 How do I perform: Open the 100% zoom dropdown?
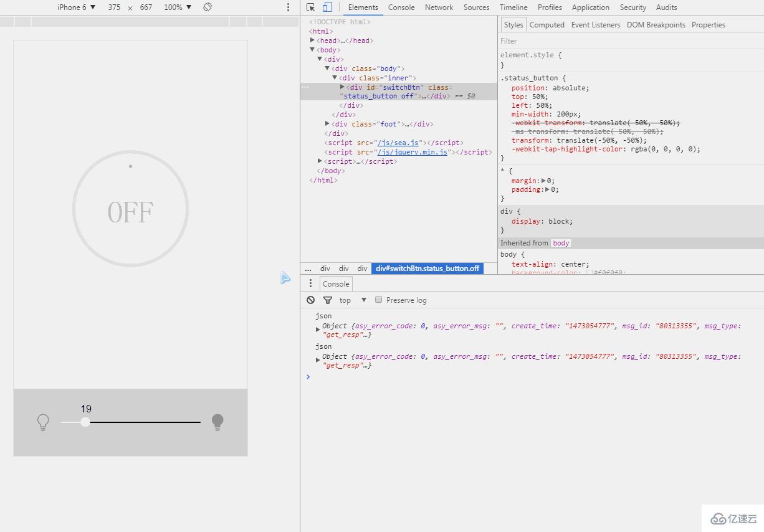point(178,7)
